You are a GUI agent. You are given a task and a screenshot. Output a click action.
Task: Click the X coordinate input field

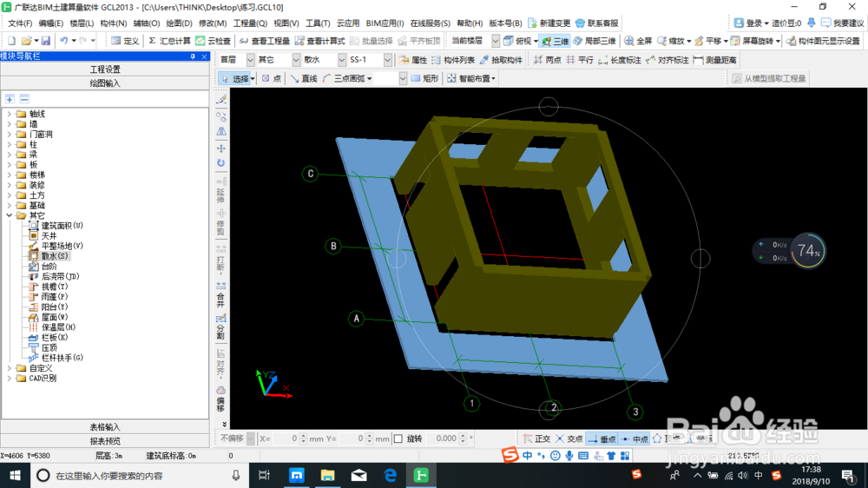click(x=286, y=439)
